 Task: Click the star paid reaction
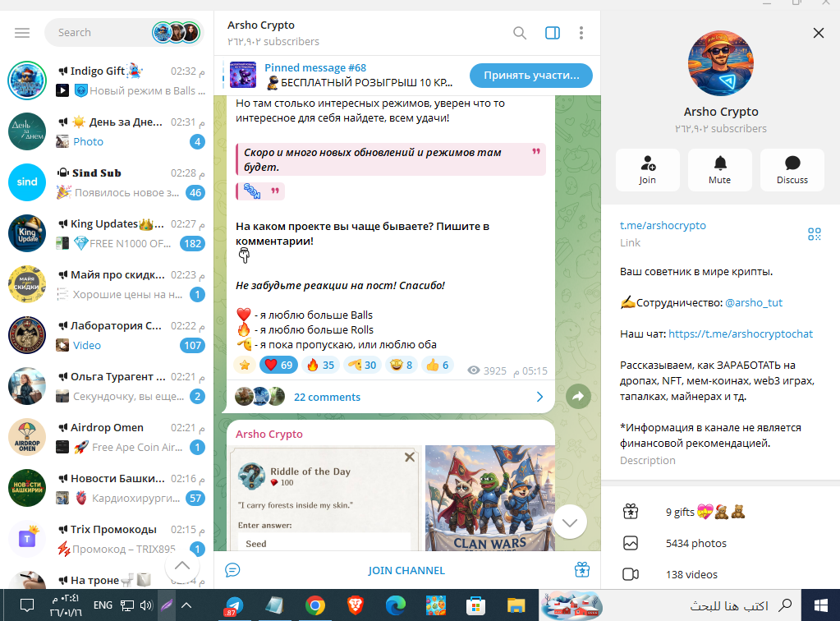[x=245, y=365]
